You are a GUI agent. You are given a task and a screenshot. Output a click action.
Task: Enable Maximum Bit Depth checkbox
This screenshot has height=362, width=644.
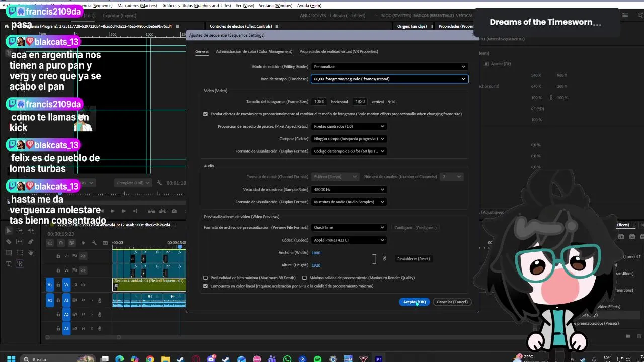pyautogui.click(x=205, y=278)
